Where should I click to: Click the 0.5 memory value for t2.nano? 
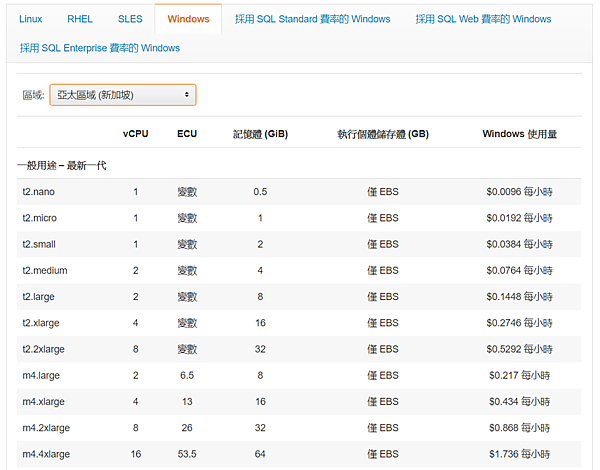pos(260,192)
